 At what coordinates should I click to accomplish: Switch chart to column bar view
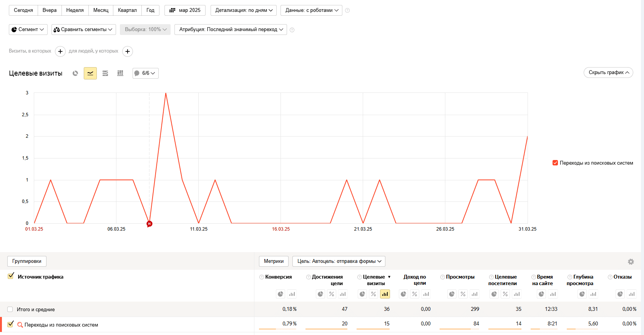coord(120,73)
